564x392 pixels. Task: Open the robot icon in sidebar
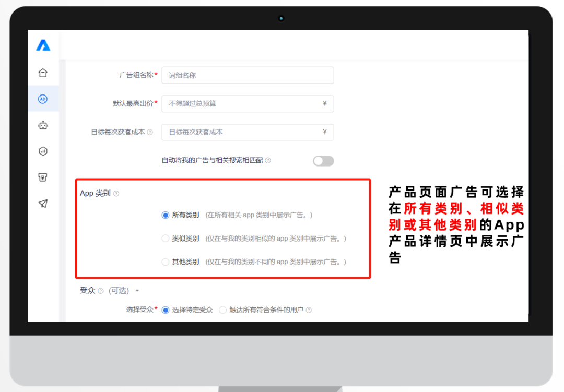tap(43, 125)
